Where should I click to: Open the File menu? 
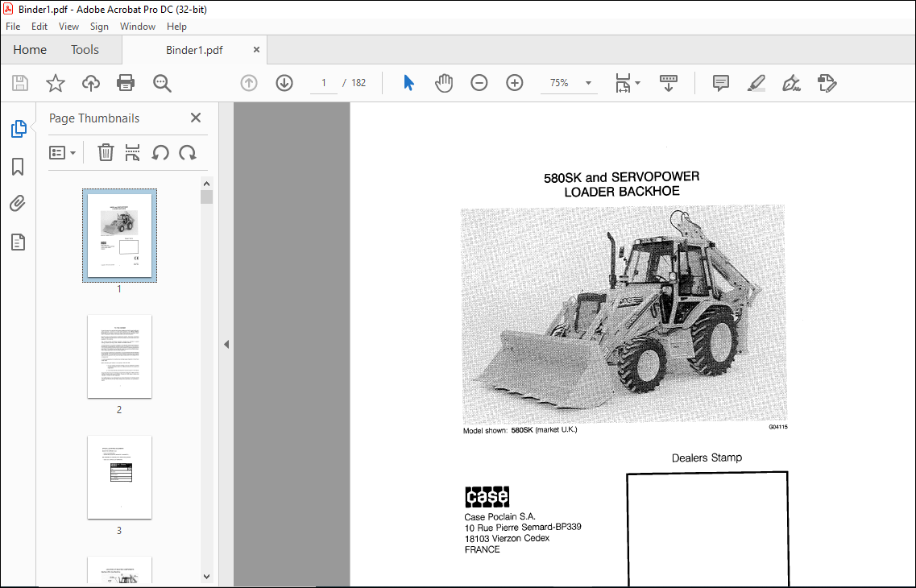click(x=13, y=27)
